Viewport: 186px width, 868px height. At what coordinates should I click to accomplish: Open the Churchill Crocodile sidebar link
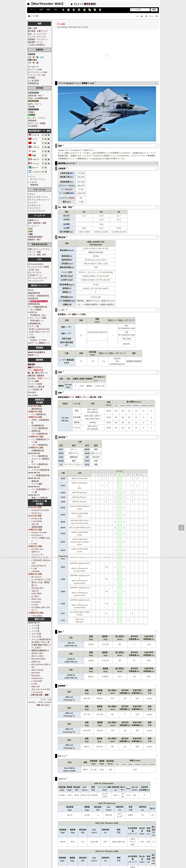pyautogui.click(x=40, y=510)
